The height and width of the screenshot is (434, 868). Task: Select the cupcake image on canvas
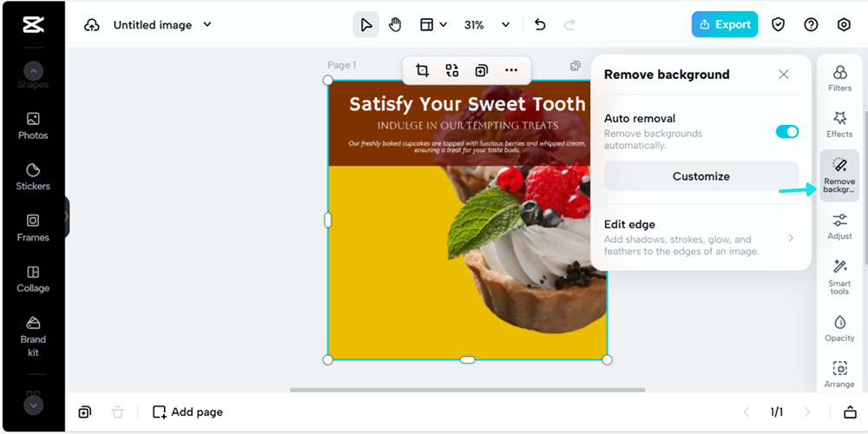tap(526, 249)
